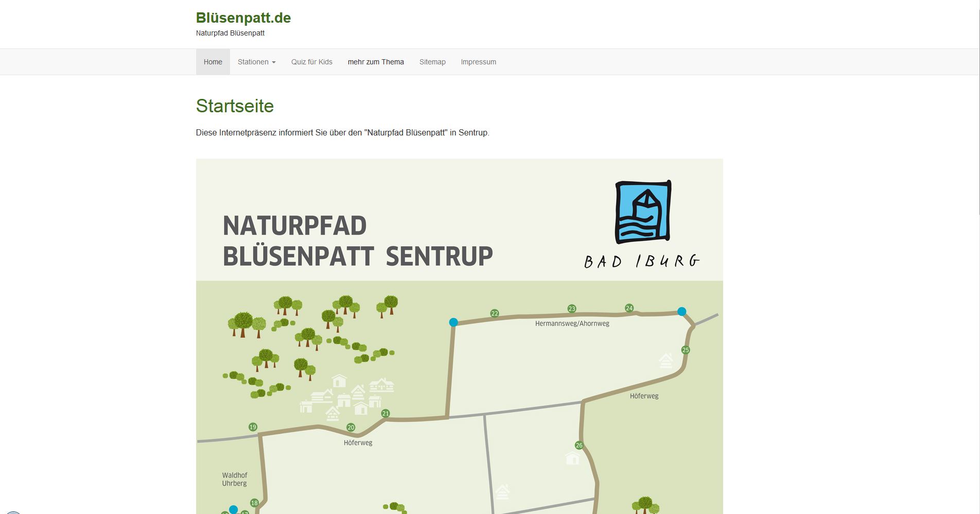Image resolution: width=980 pixels, height=514 pixels.
Task: Open the Stationen dropdown menu
Action: 256,62
